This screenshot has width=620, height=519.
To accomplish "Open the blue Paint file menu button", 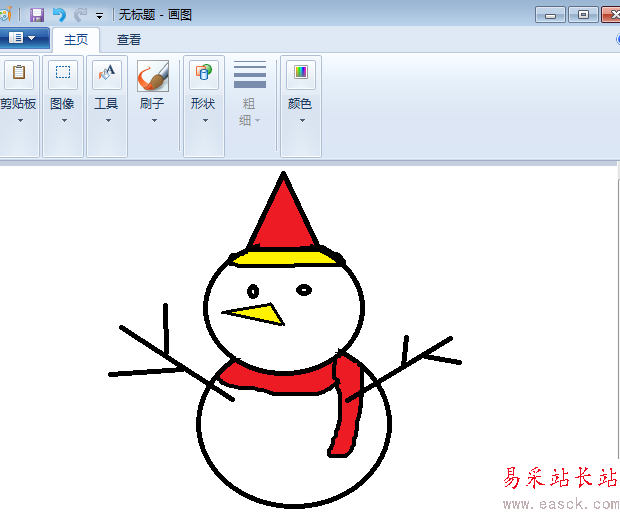I will [23, 38].
